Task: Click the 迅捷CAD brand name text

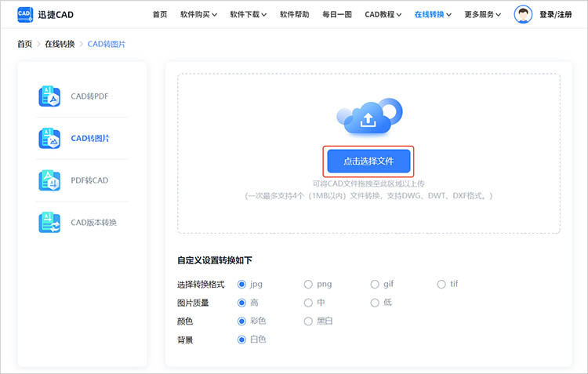Action: tap(56, 15)
